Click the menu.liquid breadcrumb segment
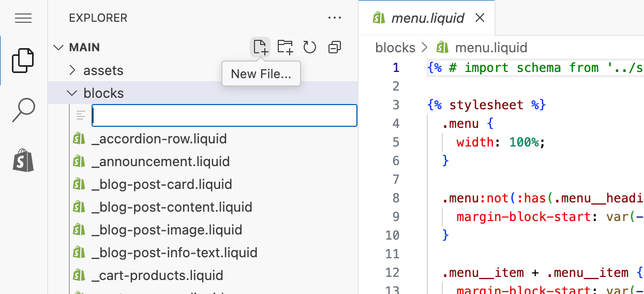Viewport: 644px width, 294px height. pyautogui.click(x=490, y=48)
